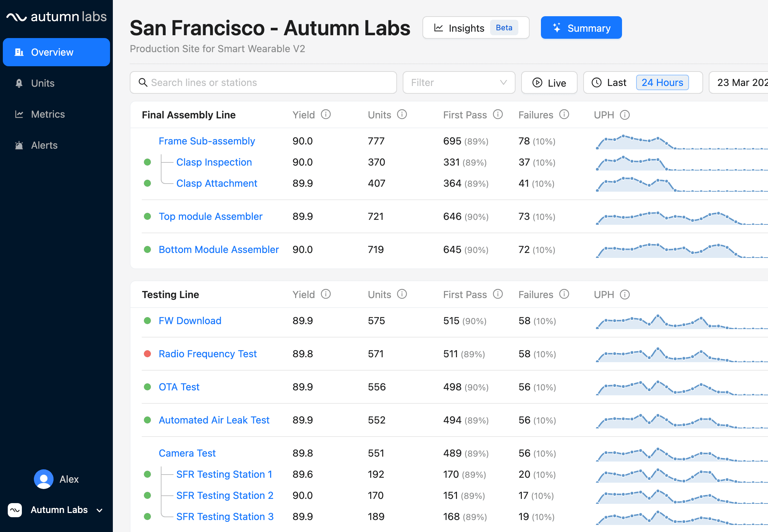Show Units info in Testing Line
The height and width of the screenshot is (532, 768).
402,294
